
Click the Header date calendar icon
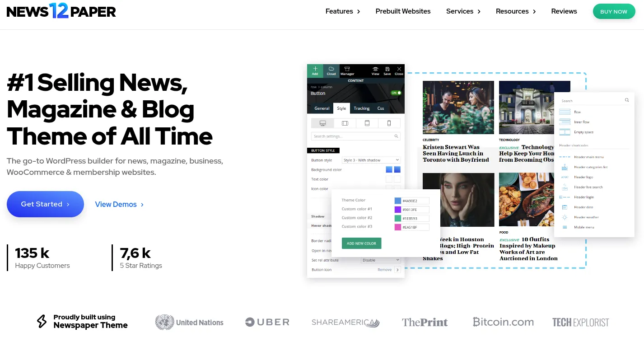[565, 207]
